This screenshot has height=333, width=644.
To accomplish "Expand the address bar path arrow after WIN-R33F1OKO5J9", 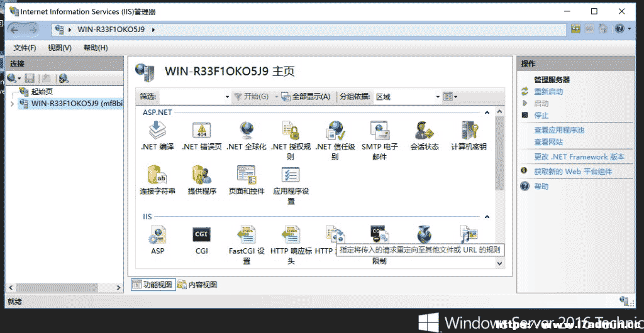I will 153,29.
